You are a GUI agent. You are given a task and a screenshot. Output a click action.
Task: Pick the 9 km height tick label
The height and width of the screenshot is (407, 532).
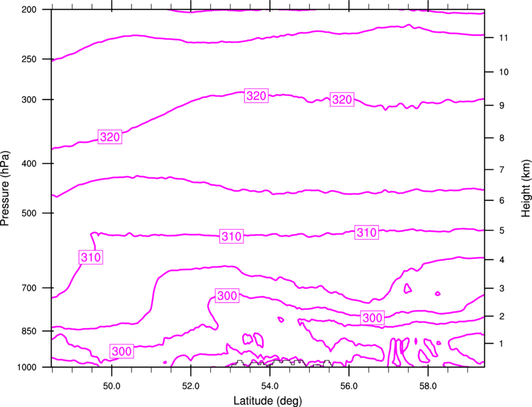pos(502,106)
